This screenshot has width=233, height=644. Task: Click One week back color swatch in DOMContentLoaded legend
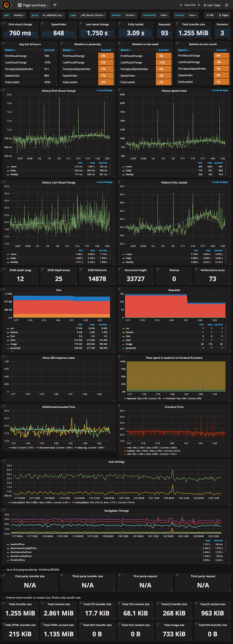click(x=37, y=448)
